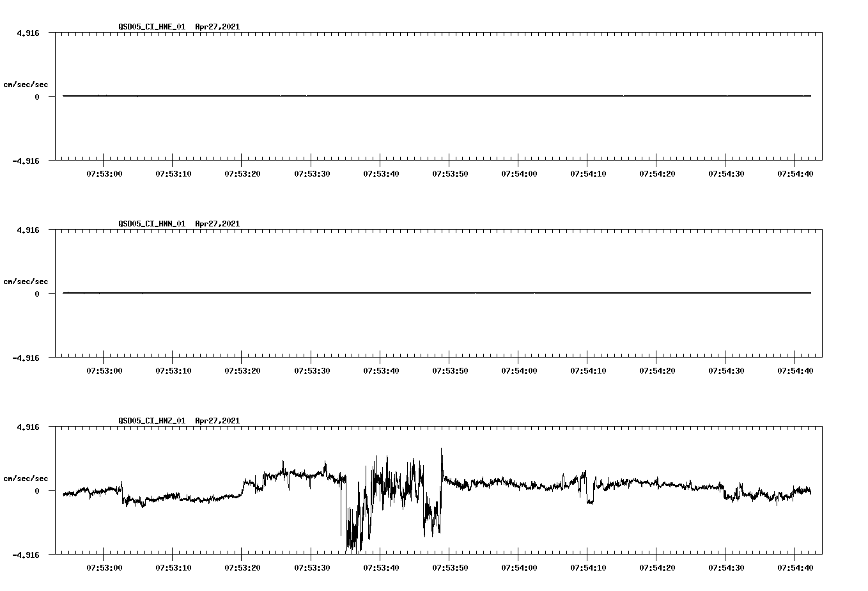Viewport: 868px width, 591px height.
Task: Click the 4.916 upper amplitude limit on top plot
Action: (x=29, y=32)
